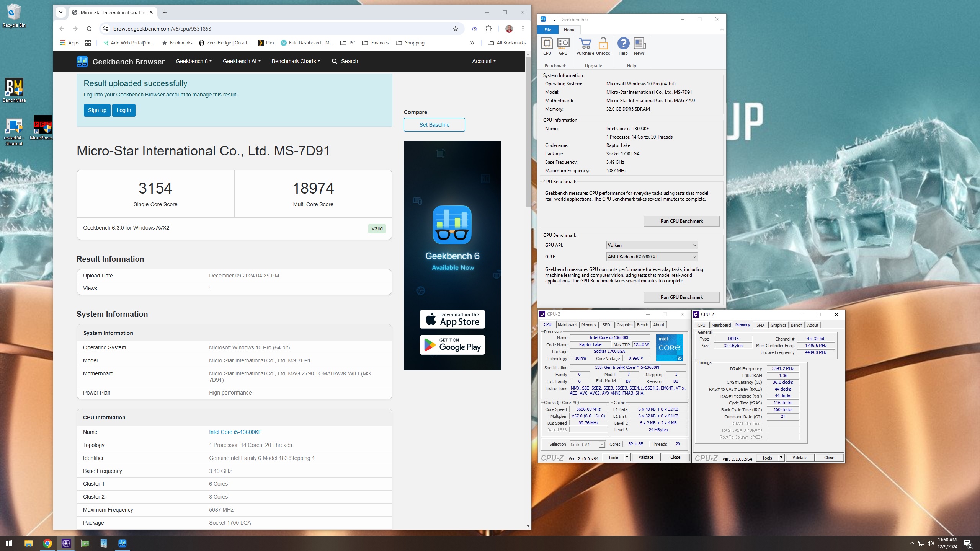Open the Zero Hedge bookmark
Screen dimensions: 980x551
(225, 43)
